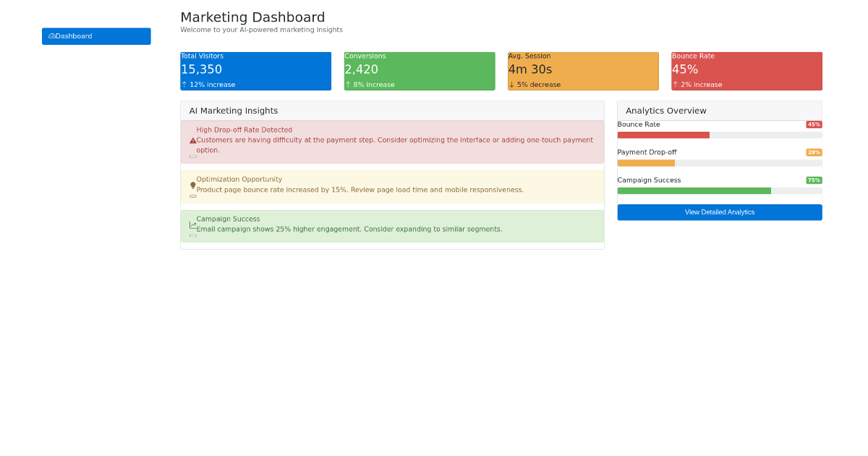Click the increase arrow on Bounce Rate card
This screenshot has width=868, height=456.
tap(676, 84)
